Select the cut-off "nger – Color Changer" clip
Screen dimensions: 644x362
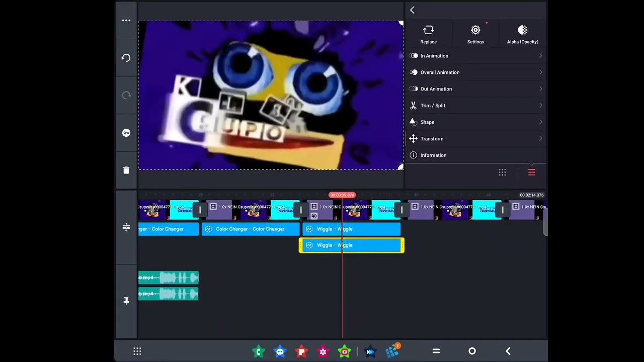click(x=169, y=229)
